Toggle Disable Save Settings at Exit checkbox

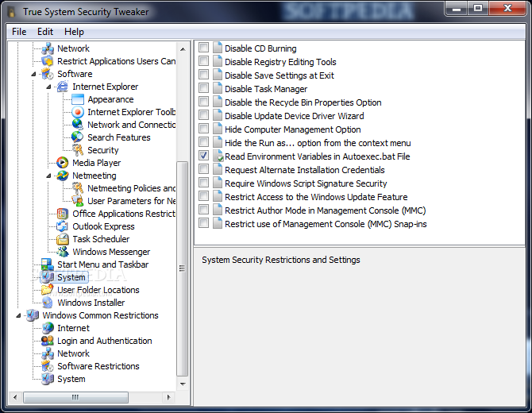coord(203,75)
